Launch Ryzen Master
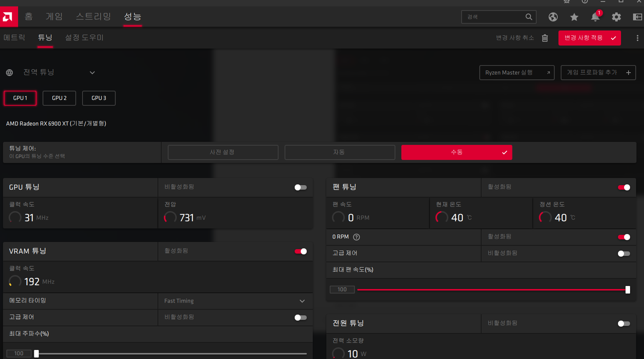The width and height of the screenshot is (644, 359). click(517, 73)
